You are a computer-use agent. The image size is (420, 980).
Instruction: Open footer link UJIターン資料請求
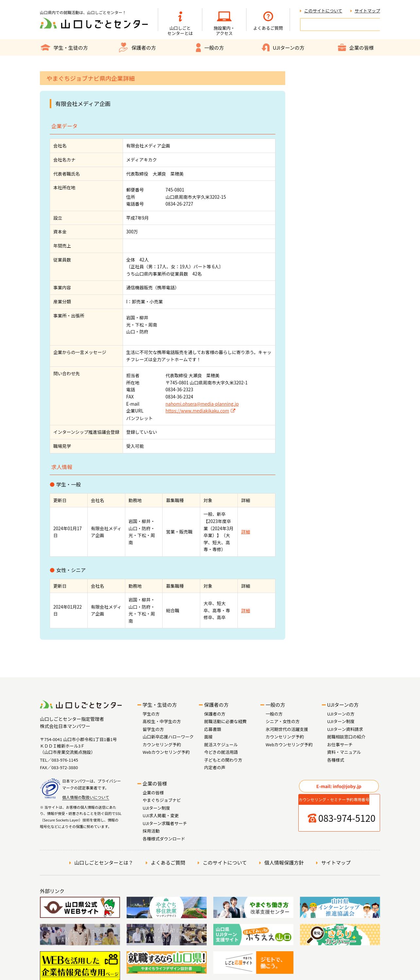pyautogui.click(x=345, y=729)
